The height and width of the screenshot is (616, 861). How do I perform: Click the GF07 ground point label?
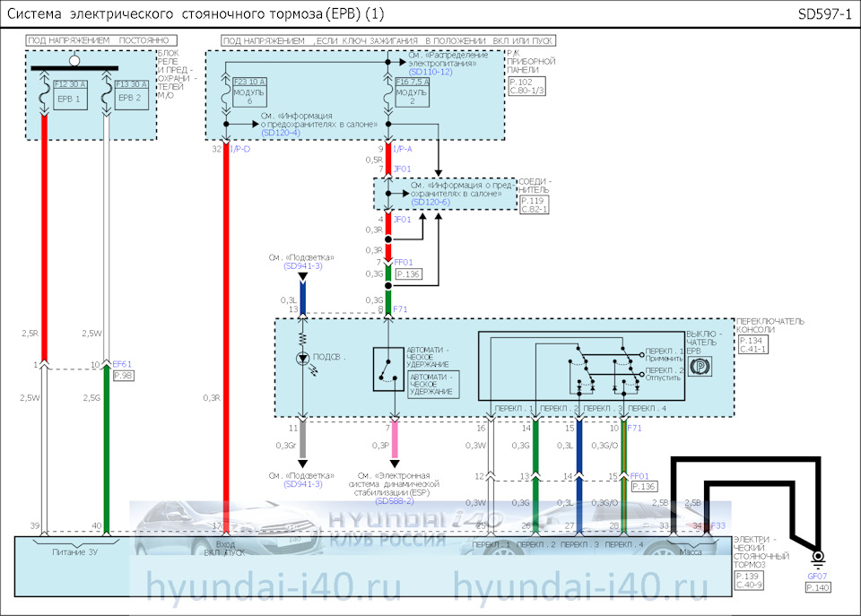tap(817, 576)
